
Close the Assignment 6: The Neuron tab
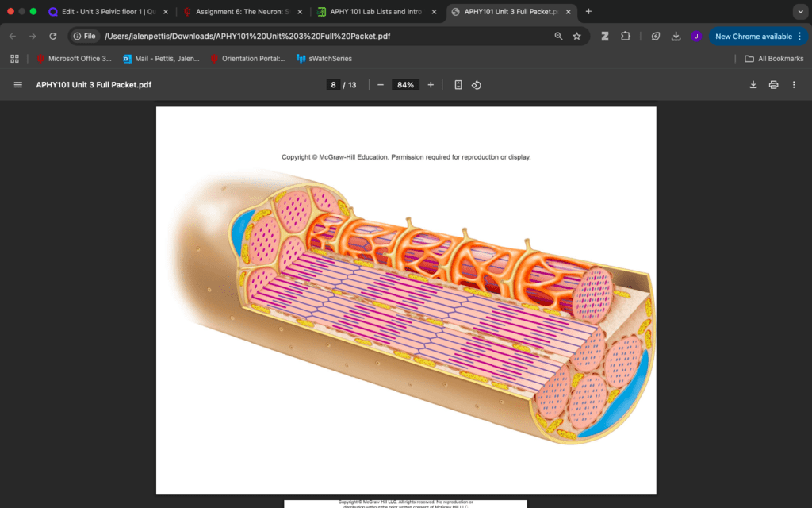point(300,11)
